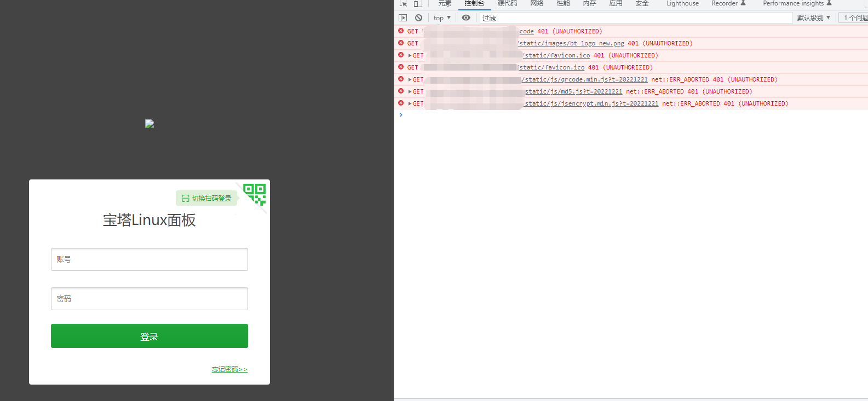
Task: Click error icon on md5.js row
Action: pyautogui.click(x=401, y=91)
